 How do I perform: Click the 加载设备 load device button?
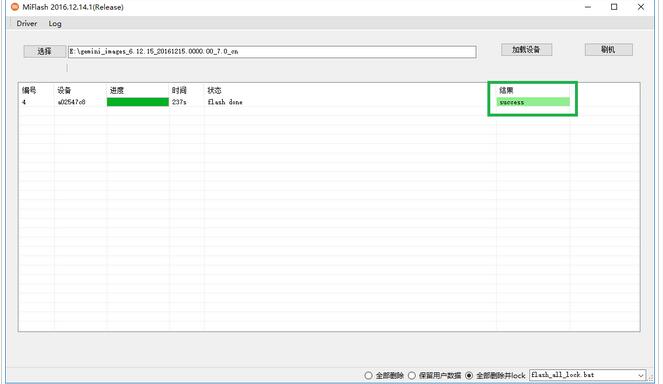point(526,49)
